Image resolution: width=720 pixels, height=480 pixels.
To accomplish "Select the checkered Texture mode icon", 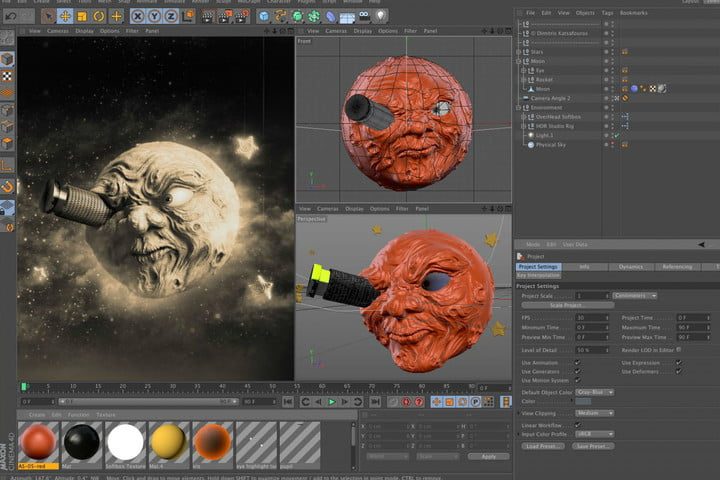I will coord(7,76).
